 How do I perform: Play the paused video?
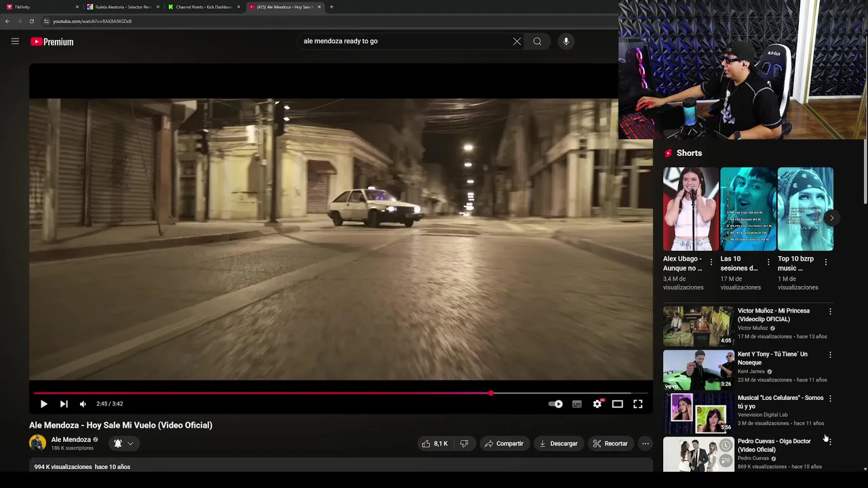(43, 404)
